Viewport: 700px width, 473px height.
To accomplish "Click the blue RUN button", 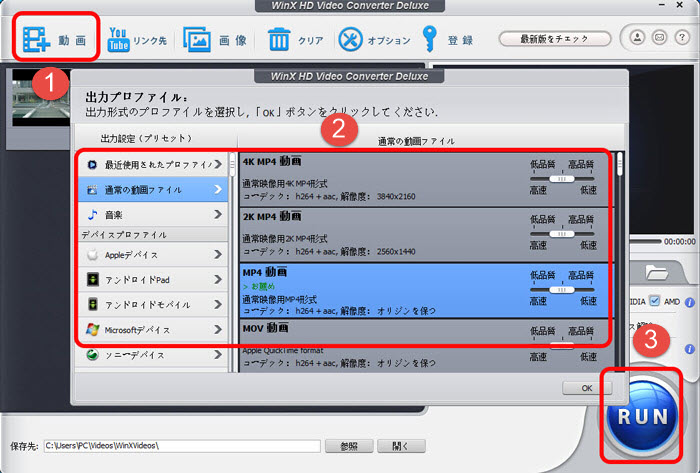I will click(642, 416).
